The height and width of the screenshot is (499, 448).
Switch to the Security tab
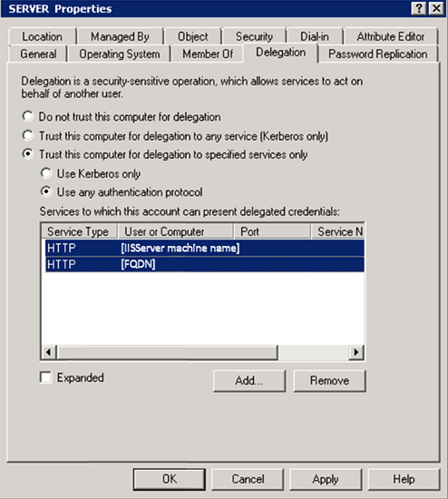pyautogui.click(x=254, y=36)
